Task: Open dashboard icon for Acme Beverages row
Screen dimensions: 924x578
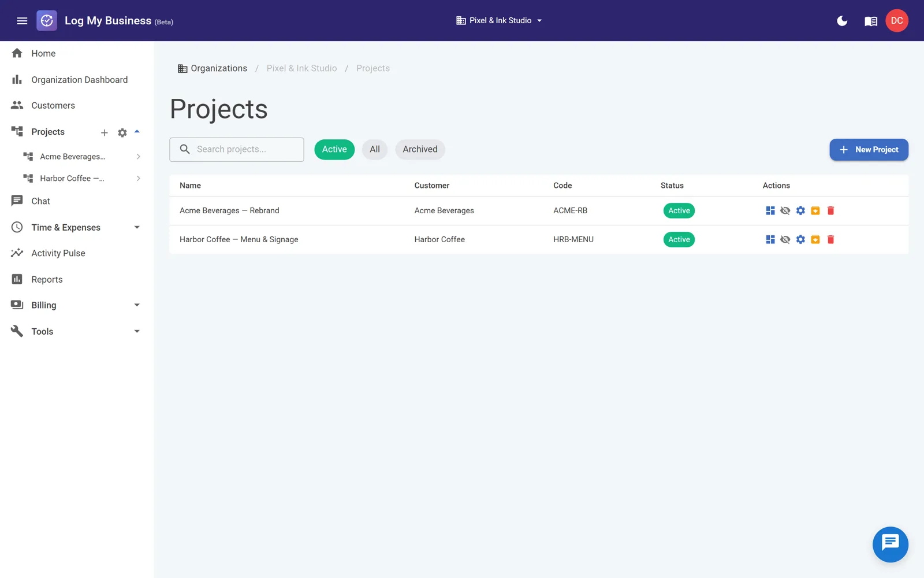Action: click(770, 210)
